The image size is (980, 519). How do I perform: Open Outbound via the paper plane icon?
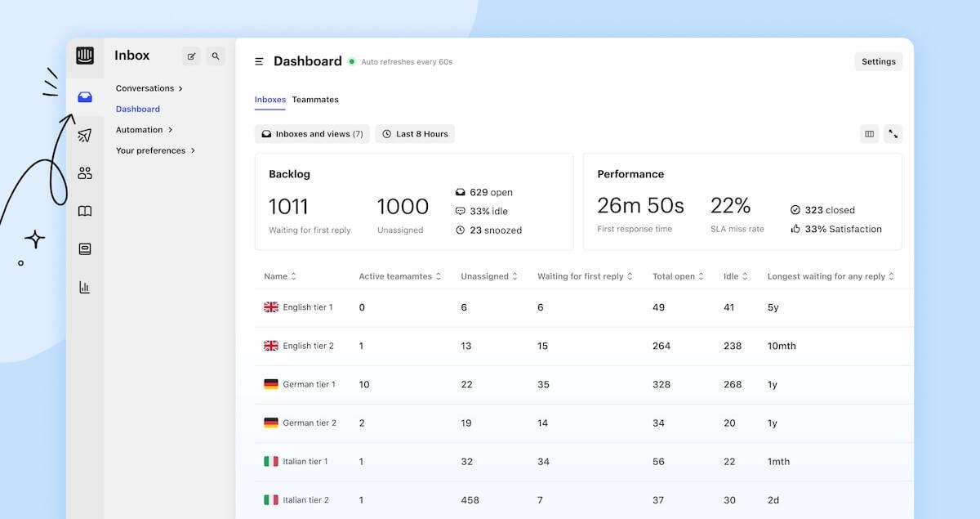tap(85, 135)
